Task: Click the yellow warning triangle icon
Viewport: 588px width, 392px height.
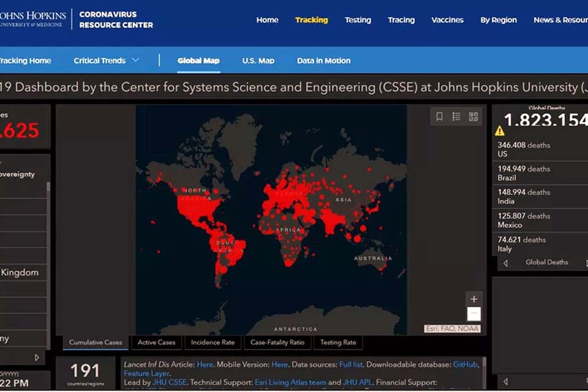Action: pos(500,130)
